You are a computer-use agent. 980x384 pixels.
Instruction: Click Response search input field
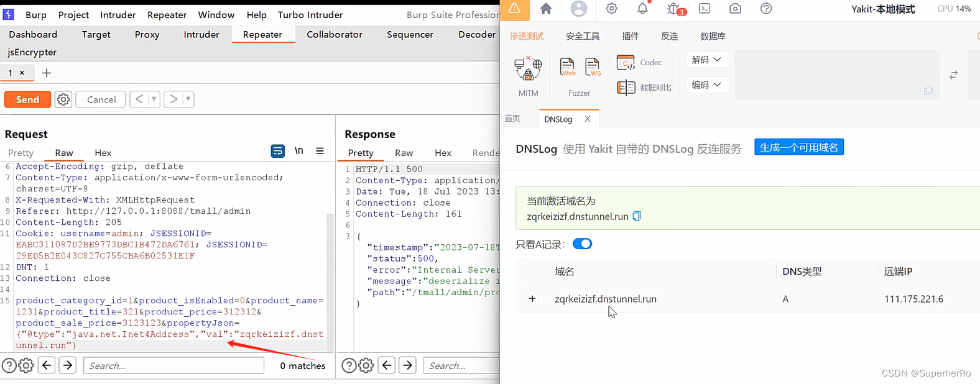pos(461,365)
